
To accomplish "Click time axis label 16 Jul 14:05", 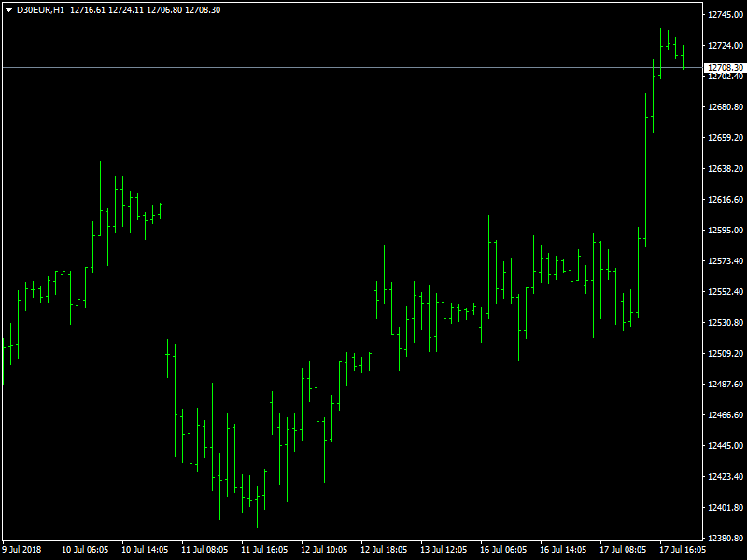I will click(563, 550).
